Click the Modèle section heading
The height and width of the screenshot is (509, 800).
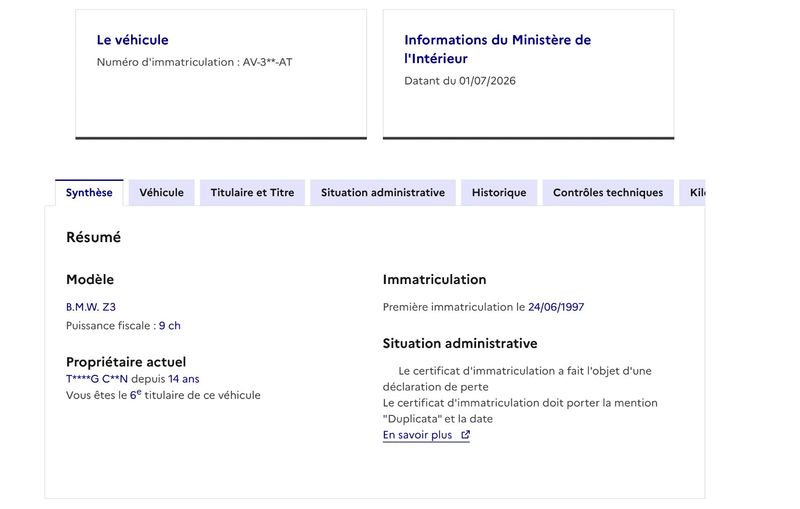tap(90, 279)
